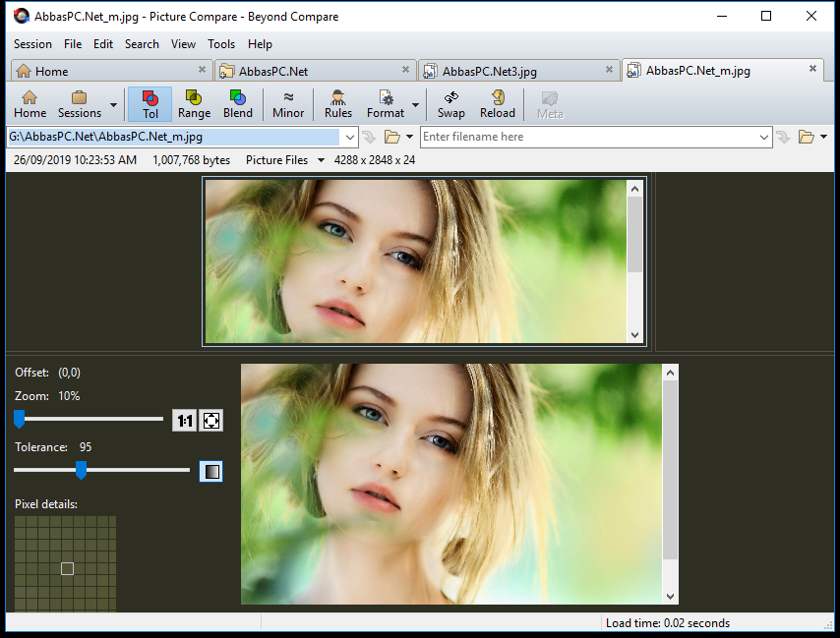
Task: Open the File menu
Action: pyautogui.click(x=73, y=44)
